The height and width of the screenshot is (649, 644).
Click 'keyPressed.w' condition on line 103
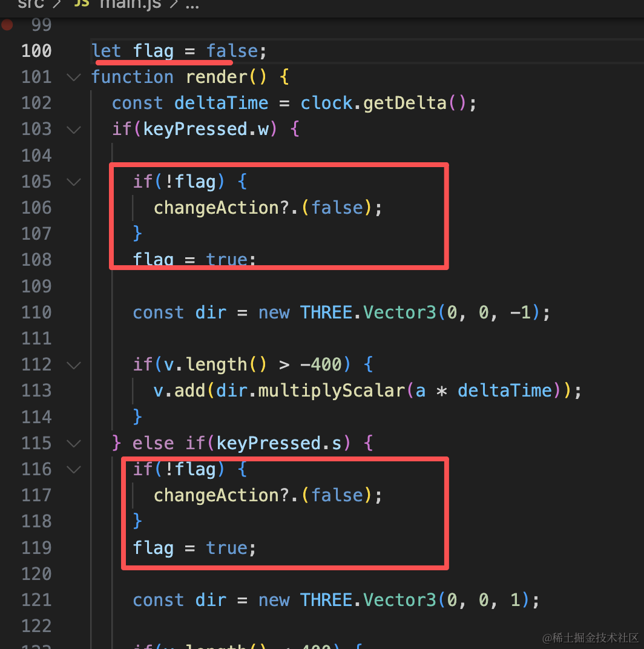pos(206,130)
